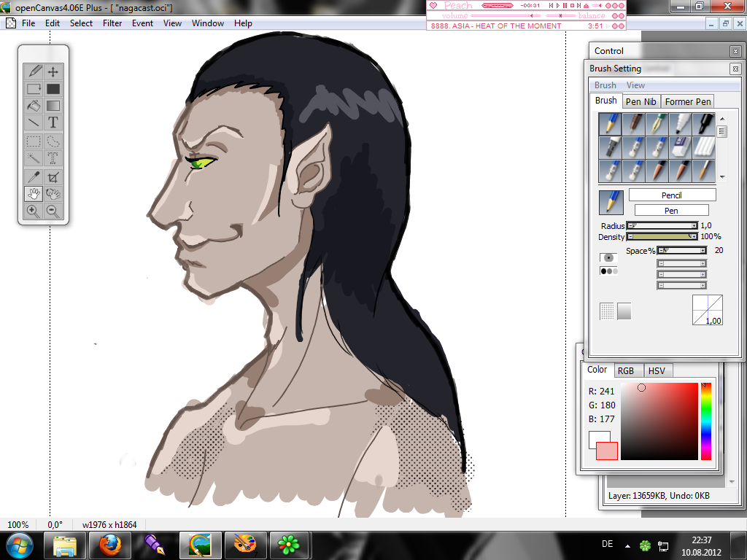Select the Lasso selection tool
Viewport: 747px width, 560px height.
pos(53,141)
